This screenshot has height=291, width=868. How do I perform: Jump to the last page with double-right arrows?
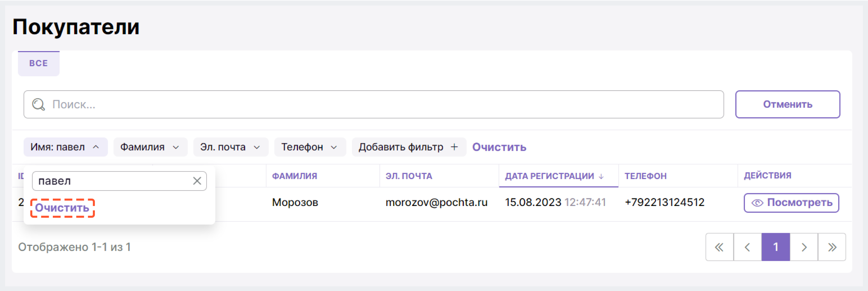[x=832, y=247]
